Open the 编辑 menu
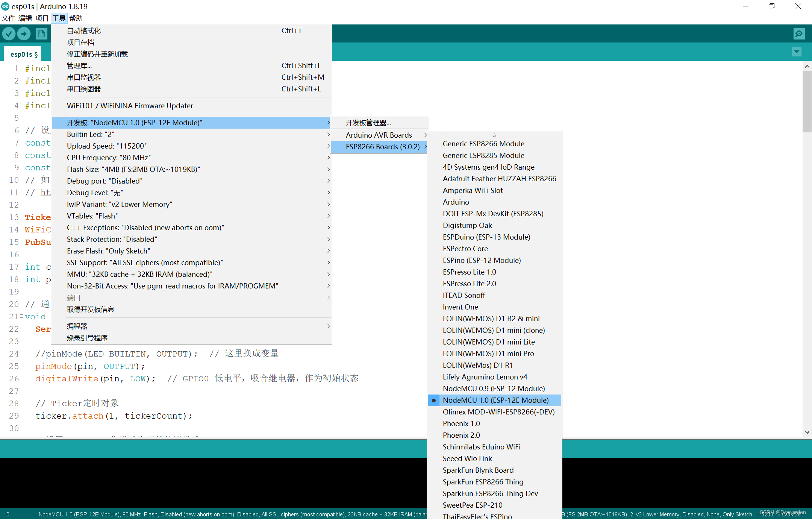This screenshot has width=812, height=519. 25,18
